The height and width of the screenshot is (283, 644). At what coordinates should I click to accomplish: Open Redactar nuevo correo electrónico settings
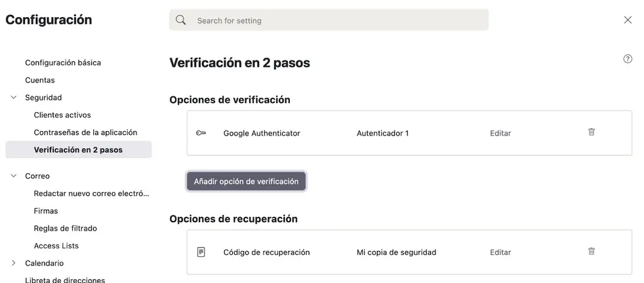91,194
